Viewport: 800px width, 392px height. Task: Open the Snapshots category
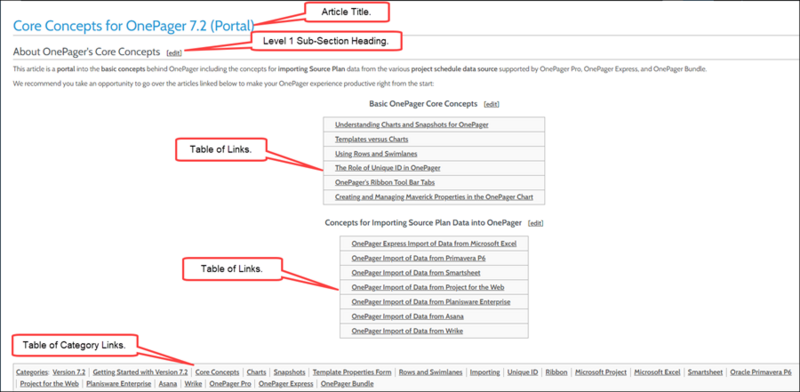coord(289,373)
